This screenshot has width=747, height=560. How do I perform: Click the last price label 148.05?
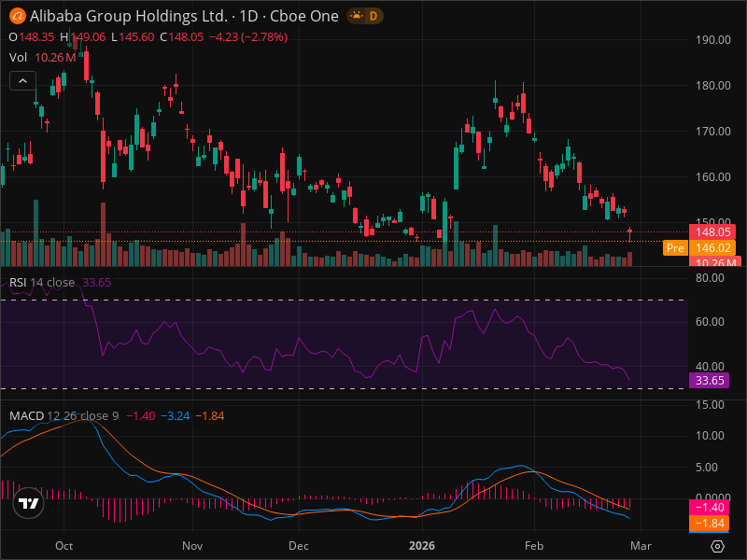coord(712,231)
